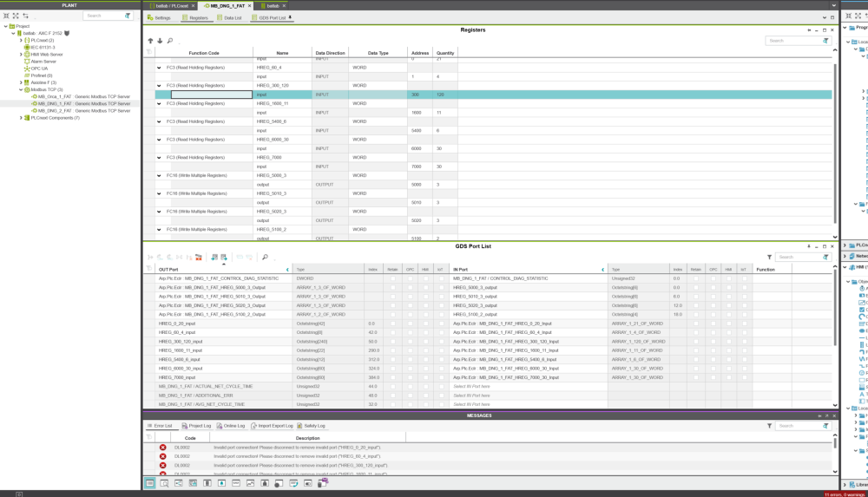868x497 pixels.
Task: Click the move up arrow in Registers toolbar
Action: [x=150, y=41]
